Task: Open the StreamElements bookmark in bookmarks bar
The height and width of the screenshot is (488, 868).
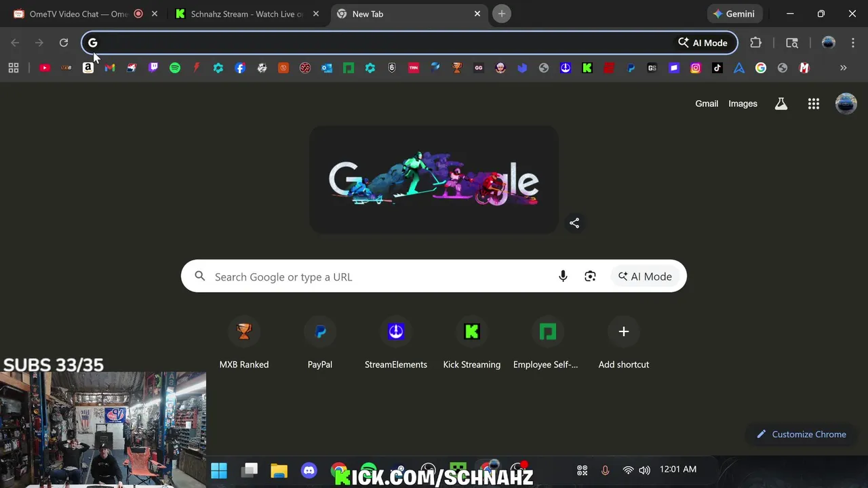Action: (566, 68)
